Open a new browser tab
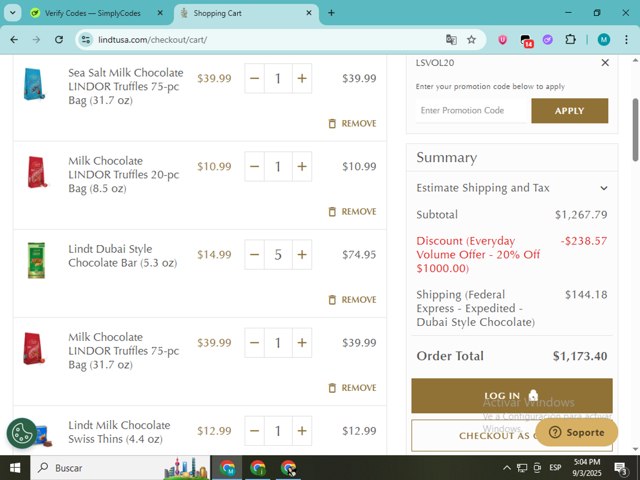 331,13
